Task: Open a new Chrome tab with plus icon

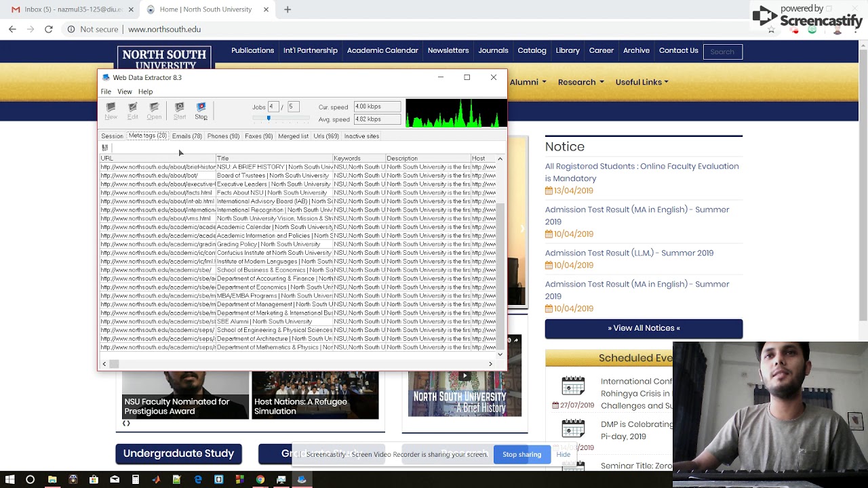Action: [x=288, y=9]
